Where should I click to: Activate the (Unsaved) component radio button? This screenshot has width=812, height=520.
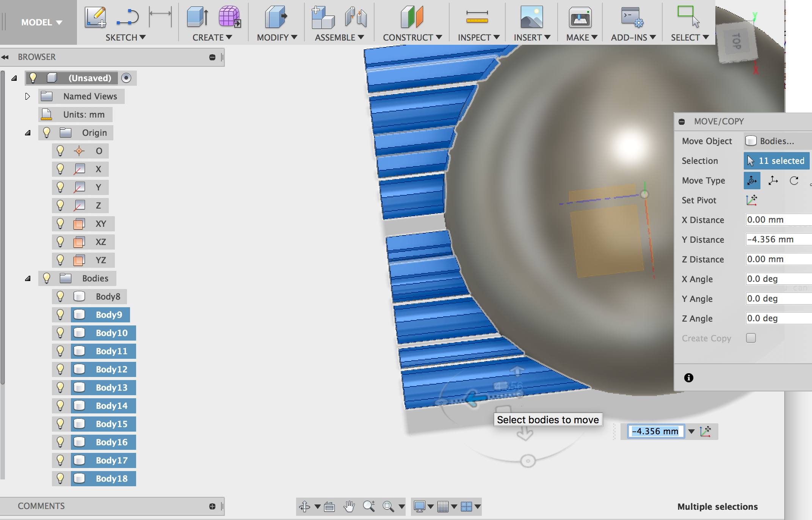126,78
